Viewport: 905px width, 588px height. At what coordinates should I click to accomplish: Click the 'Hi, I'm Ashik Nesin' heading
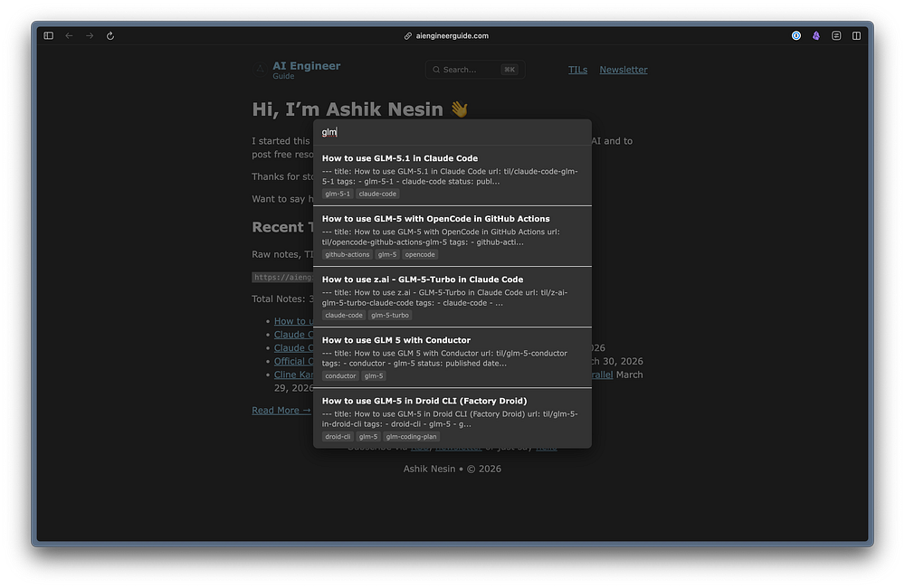(x=359, y=109)
